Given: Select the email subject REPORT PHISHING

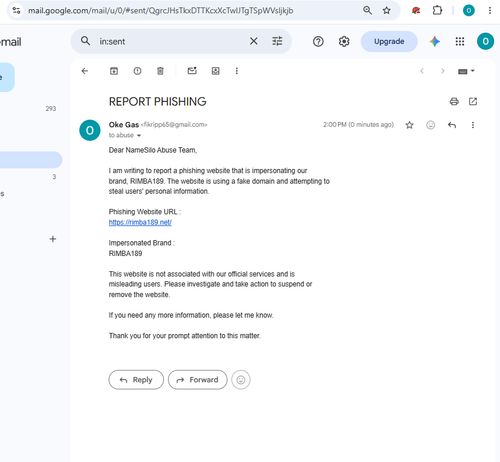Looking at the screenshot, I should [x=158, y=101].
